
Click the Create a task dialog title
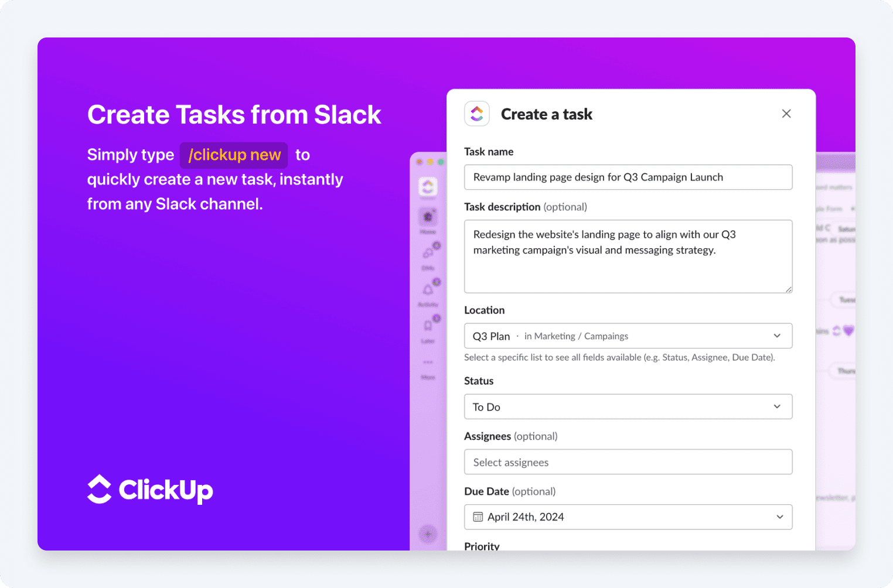tap(547, 114)
